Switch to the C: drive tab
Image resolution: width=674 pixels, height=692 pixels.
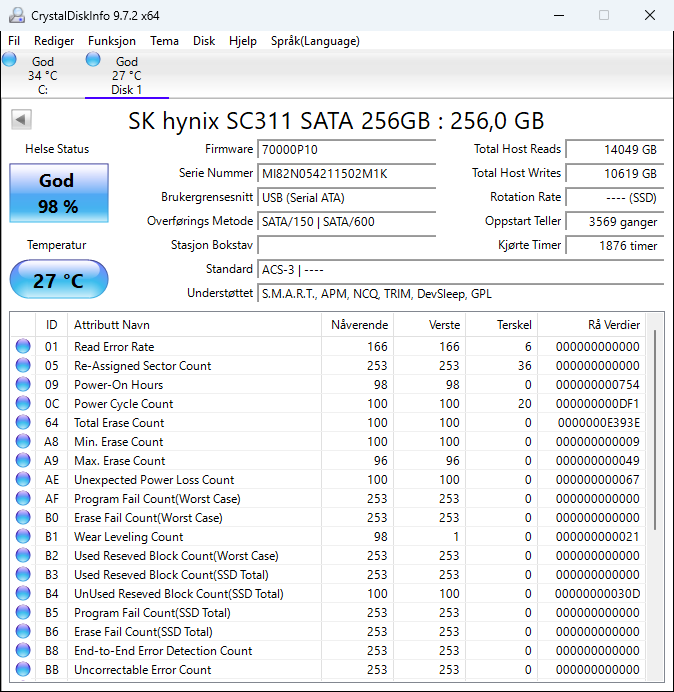(x=42, y=75)
